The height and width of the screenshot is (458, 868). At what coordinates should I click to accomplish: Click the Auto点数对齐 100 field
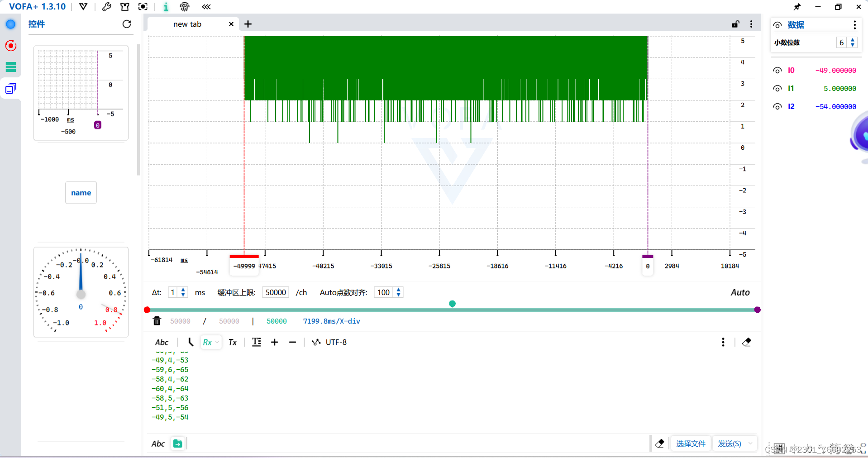click(384, 292)
